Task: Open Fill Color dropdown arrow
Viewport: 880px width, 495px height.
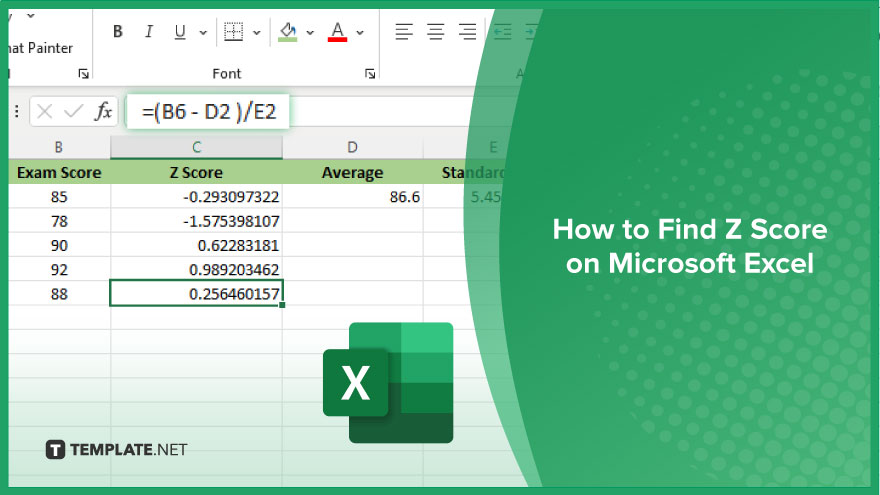Action: [310, 33]
